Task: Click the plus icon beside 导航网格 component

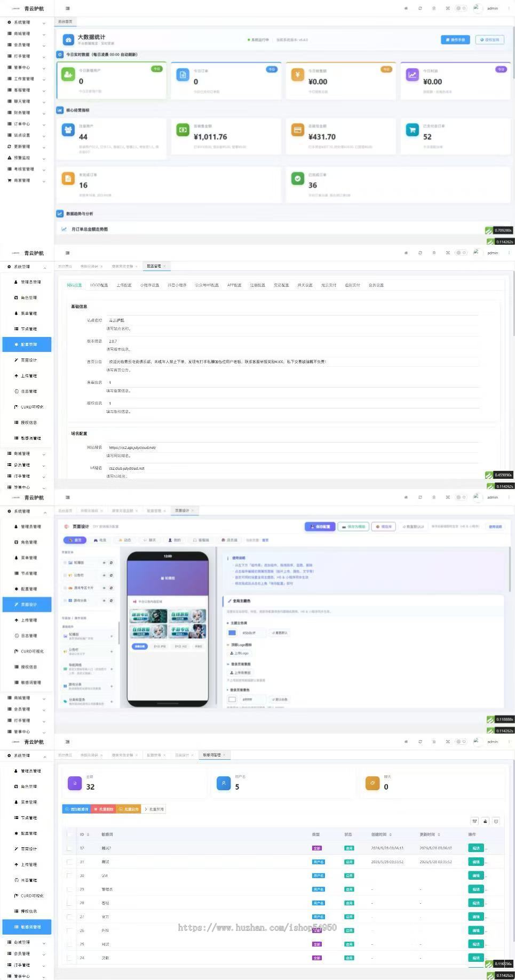Action: (112, 669)
